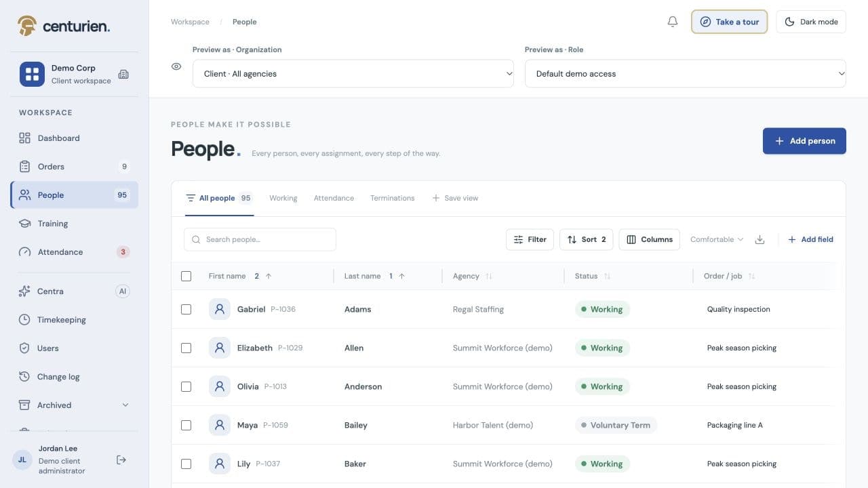Tick the checkbox for Olivia Anderson
This screenshot has height=488, width=868.
(x=186, y=386)
